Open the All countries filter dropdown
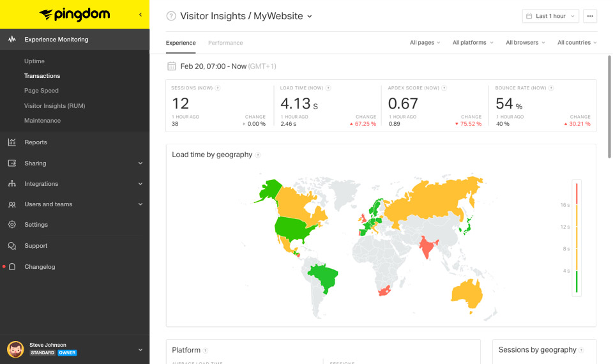The height and width of the screenshot is (364, 613). (x=577, y=43)
